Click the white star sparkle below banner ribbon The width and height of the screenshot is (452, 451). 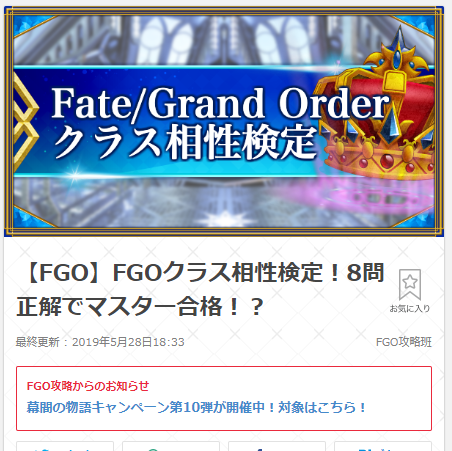click(226, 220)
